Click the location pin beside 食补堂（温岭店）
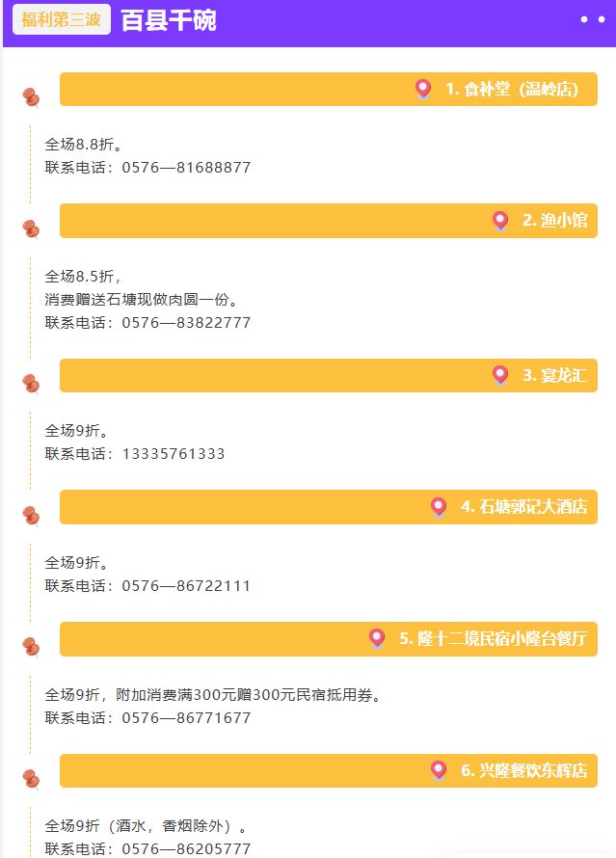This screenshot has width=616, height=858. click(423, 89)
